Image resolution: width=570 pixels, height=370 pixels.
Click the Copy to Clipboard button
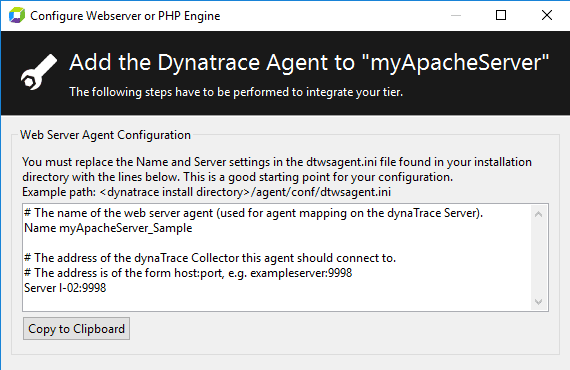click(x=76, y=329)
